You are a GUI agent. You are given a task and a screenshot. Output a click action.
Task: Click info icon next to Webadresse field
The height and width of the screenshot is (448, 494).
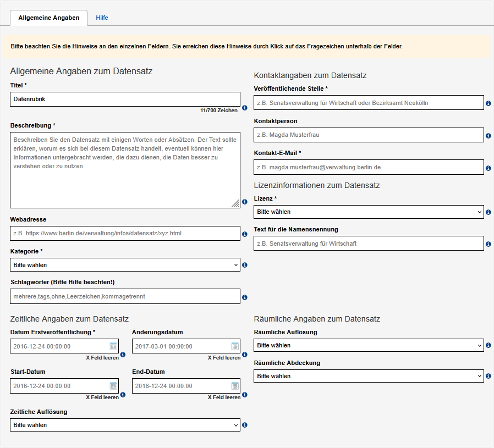tap(245, 234)
